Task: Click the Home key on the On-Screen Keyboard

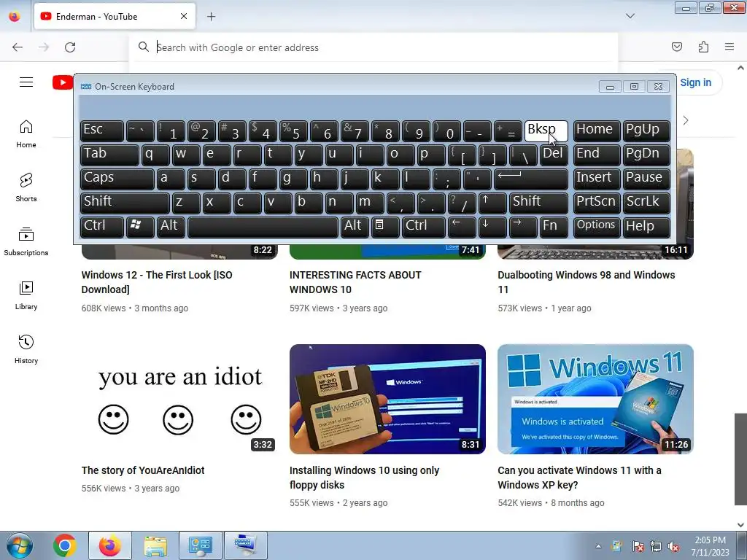Action: point(597,131)
